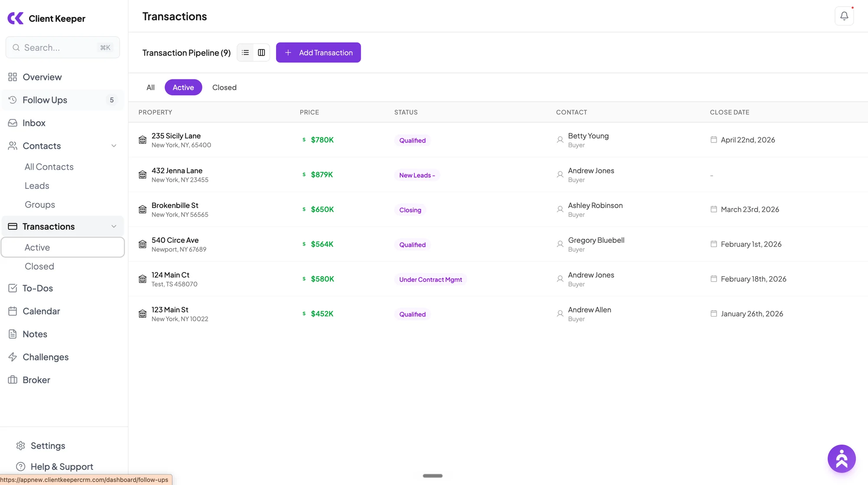Click Under Contract Mgmt status badge
Image resolution: width=868 pixels, height=485 pixels.
click(x=431, y=279)
